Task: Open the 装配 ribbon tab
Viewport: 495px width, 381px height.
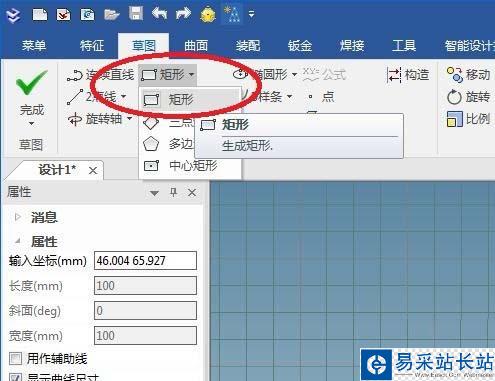Action: [x=248, y=46]
